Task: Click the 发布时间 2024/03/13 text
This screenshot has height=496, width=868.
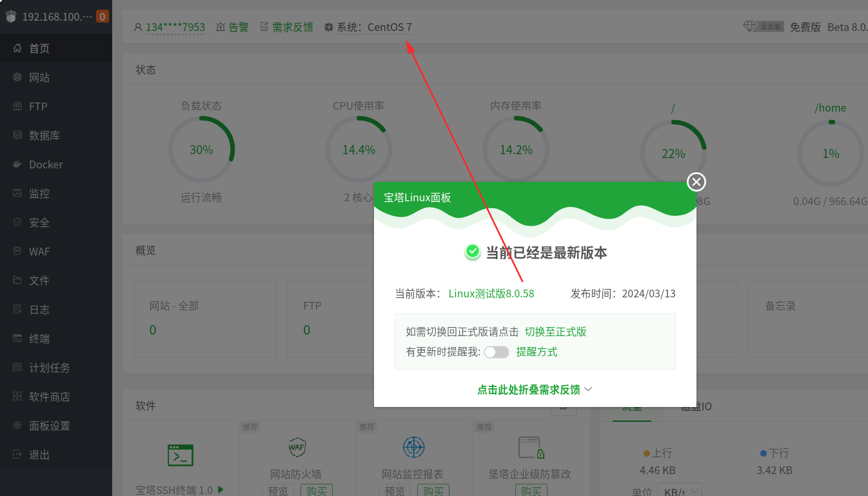Action: (x=623, y=293)
